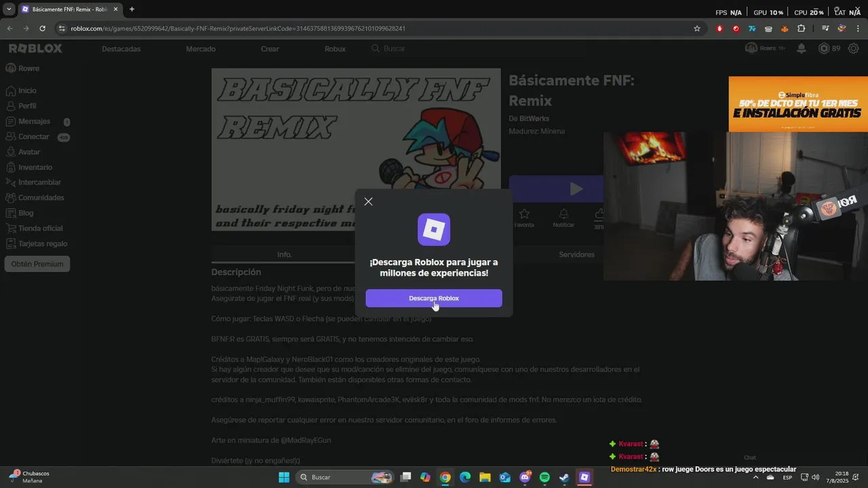Open the Robux balance icon

[824, 48]
